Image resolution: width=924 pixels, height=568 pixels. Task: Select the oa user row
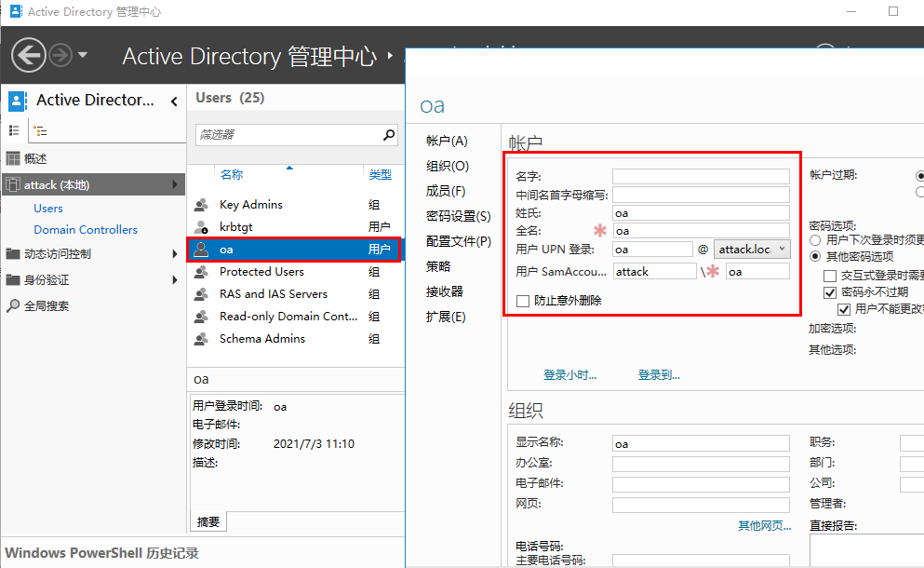tap(295, 250)
